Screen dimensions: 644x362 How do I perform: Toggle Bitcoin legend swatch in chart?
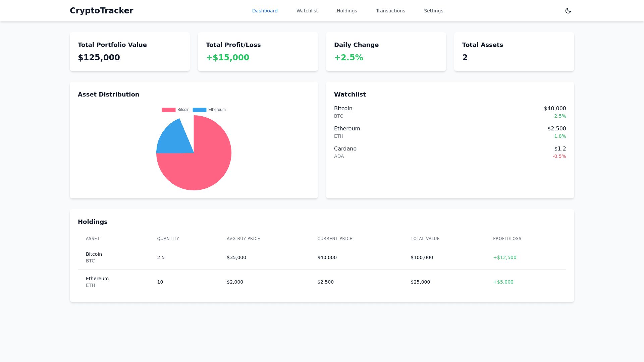coord(169,110)
